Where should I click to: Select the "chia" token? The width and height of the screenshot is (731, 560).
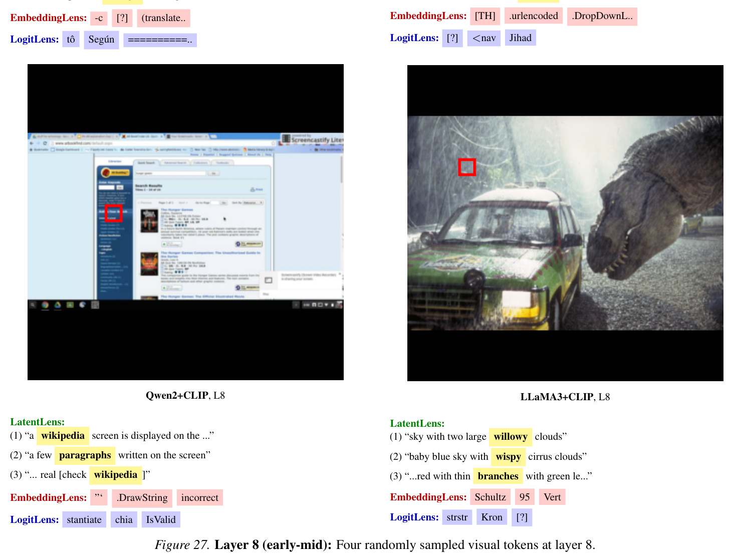(124, 520)
